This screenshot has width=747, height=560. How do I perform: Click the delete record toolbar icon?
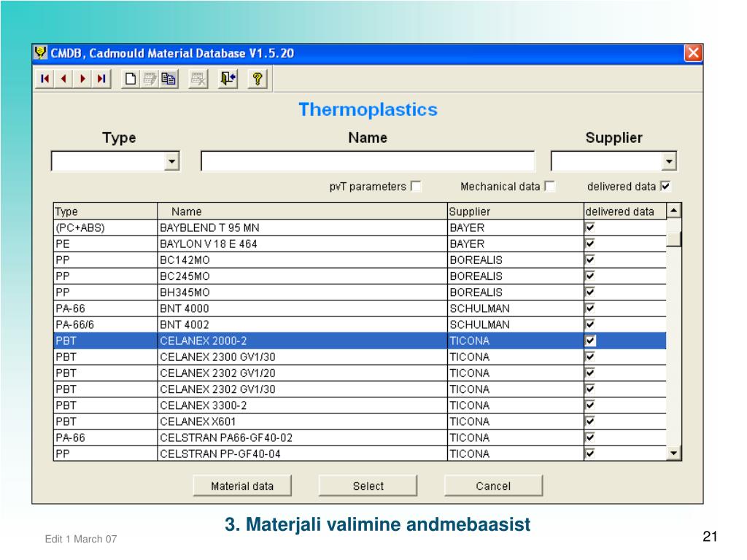[x=198, y=79]
